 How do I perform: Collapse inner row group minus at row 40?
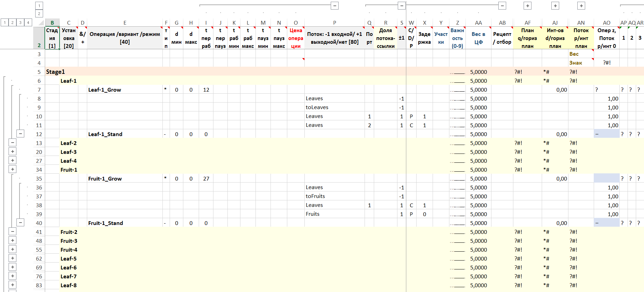pyautogui.click(x=21, y=223)
